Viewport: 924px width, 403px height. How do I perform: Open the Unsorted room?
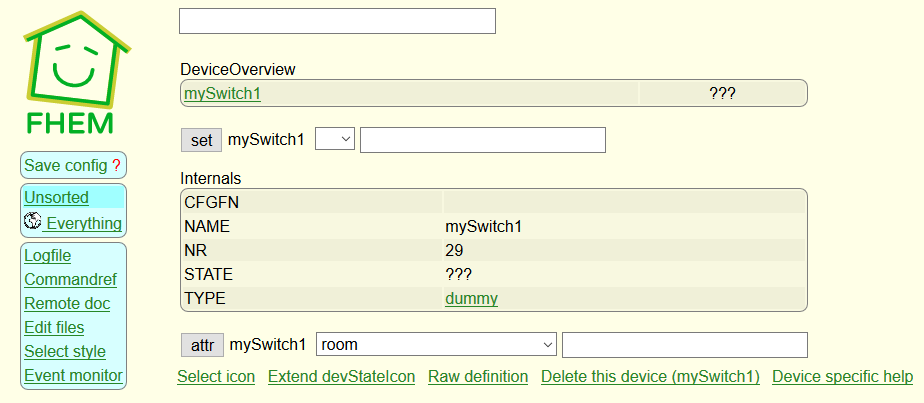pyautogui.click(x=57, y=197)
